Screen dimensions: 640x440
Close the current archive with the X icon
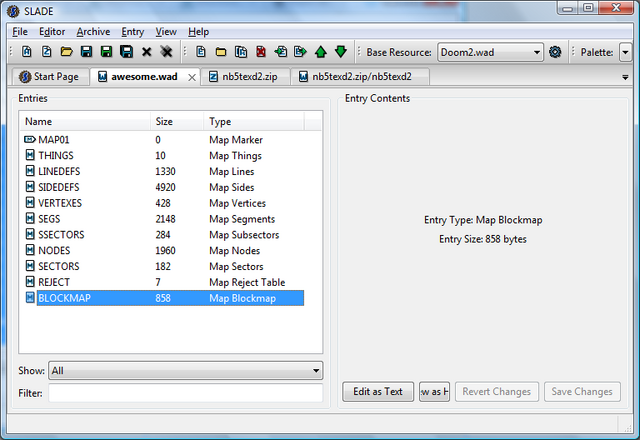[147, 52]
